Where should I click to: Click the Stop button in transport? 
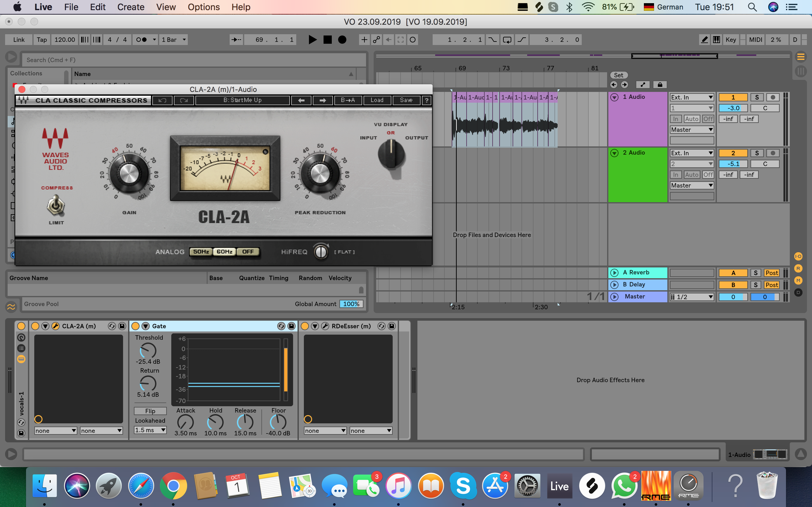click(327, 40)
